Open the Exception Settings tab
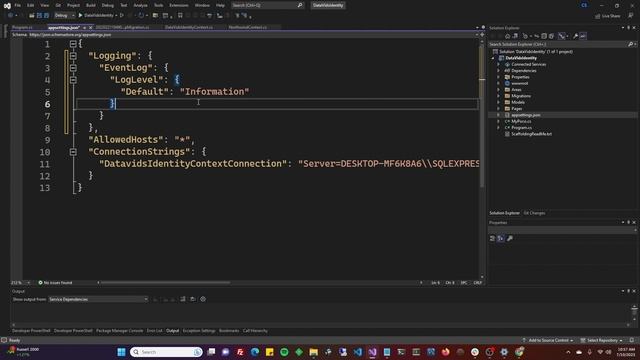This screenshot has width=640, height=360. tap(199, 331)
